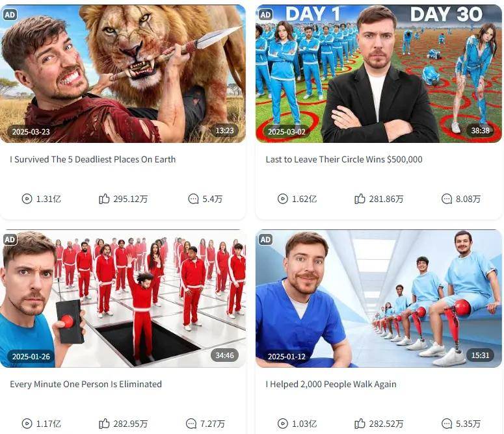
Task: Click the thumbs-up icon showing 295.12万 likes
Action: point(104,199)
